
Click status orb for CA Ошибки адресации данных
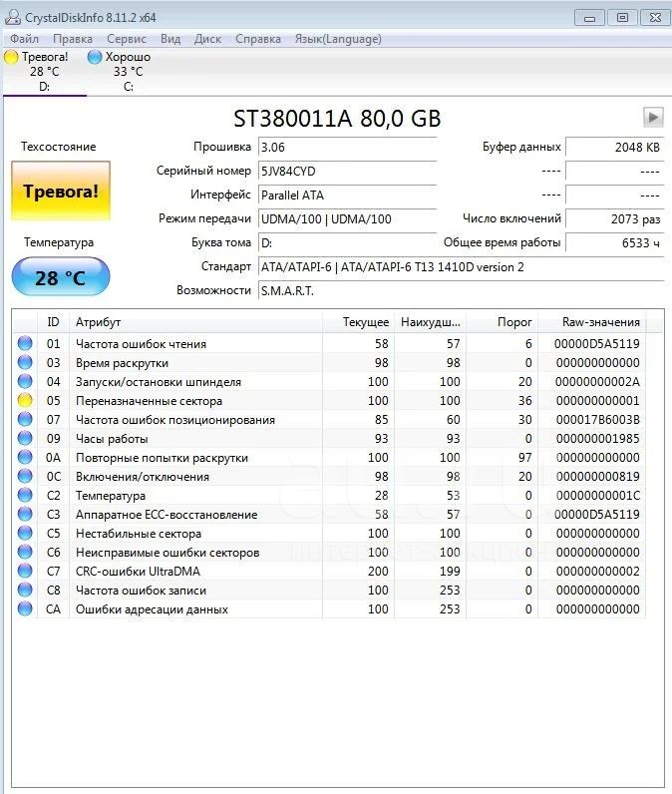click(25, 608)
